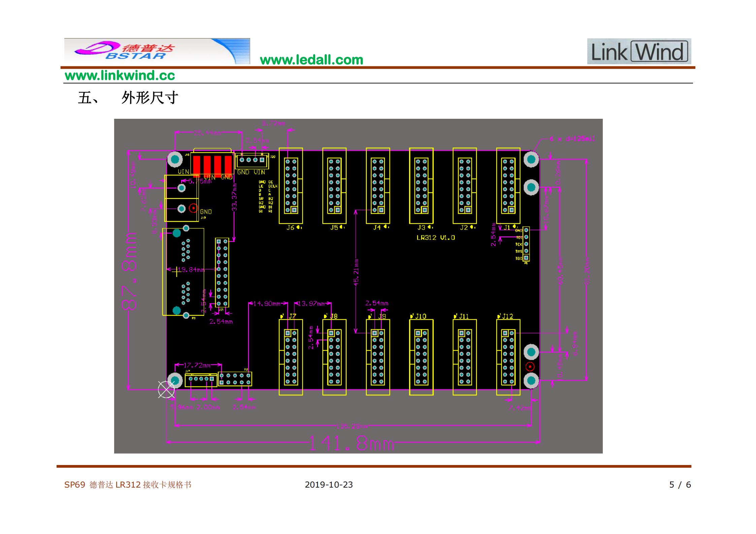Open the www.linkwind.cc link
The height and width of the screenshot is (534, 756).
120,75
